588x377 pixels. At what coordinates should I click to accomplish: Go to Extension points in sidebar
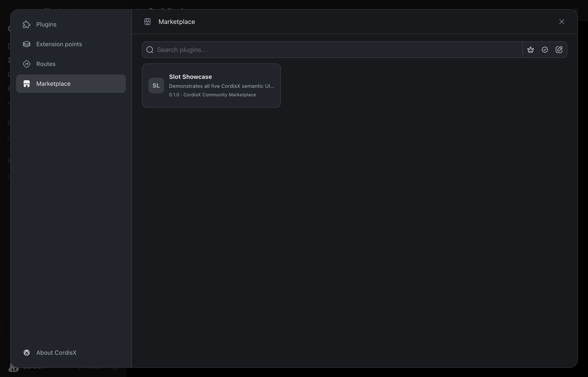pos(71,44)
